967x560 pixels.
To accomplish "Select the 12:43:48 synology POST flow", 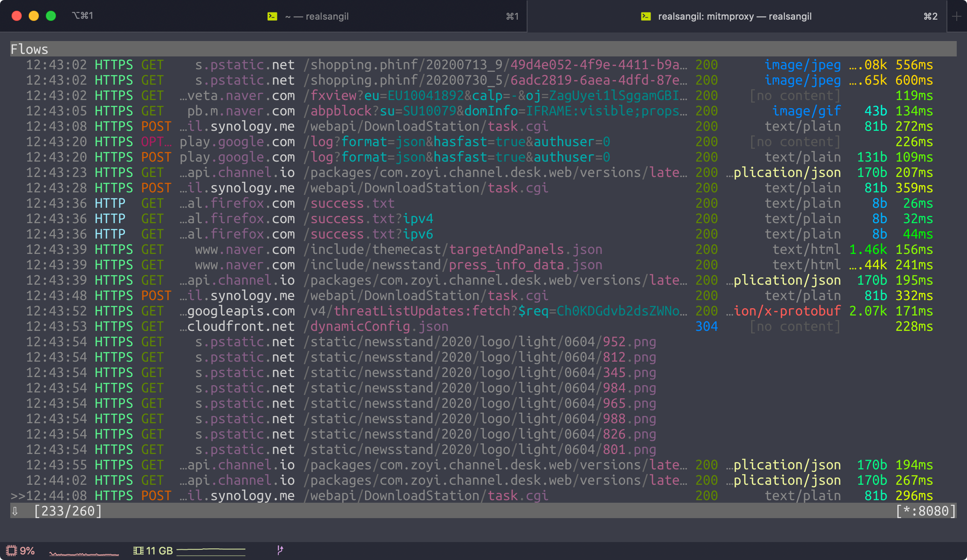I will tap(483, 295).
